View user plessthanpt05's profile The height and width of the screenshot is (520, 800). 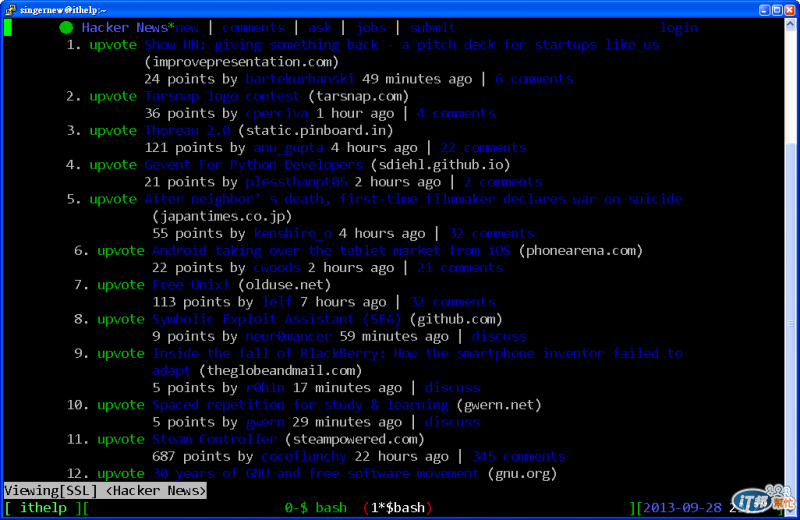[296, 182]
